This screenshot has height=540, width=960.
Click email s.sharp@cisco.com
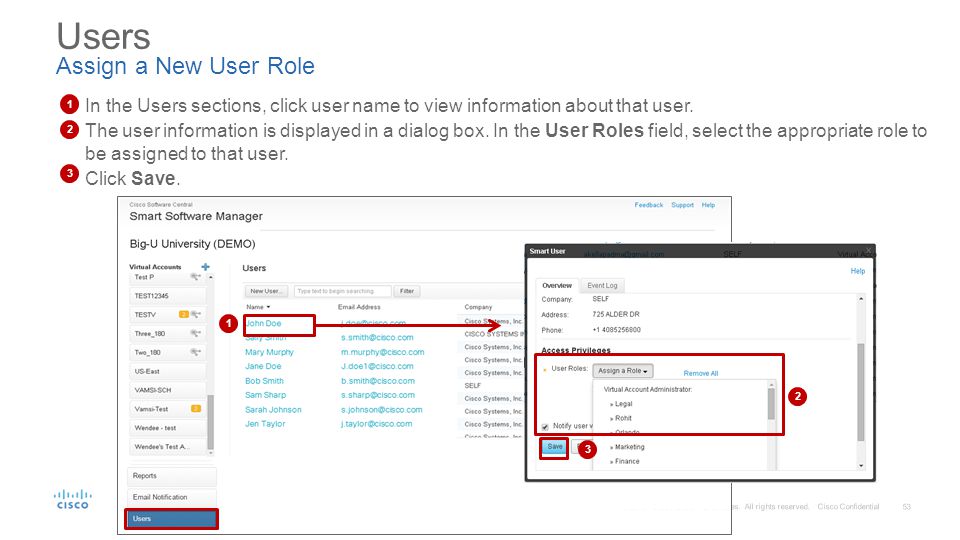(x=378, y=396)
